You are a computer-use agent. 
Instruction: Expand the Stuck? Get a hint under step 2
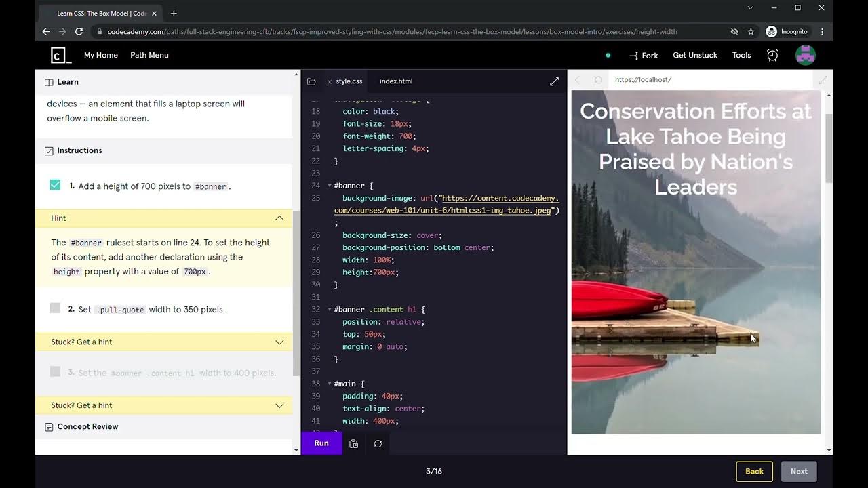(x=279, y=342)
